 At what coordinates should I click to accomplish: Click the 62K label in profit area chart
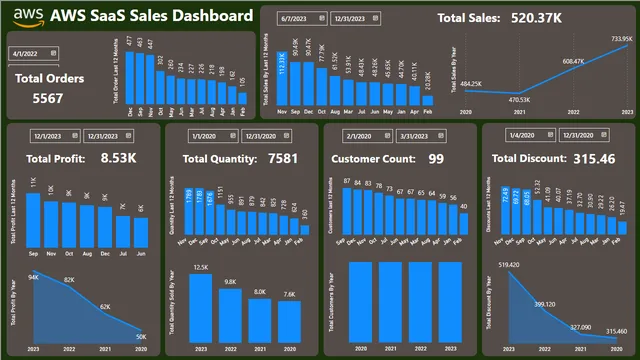[105, 307]
